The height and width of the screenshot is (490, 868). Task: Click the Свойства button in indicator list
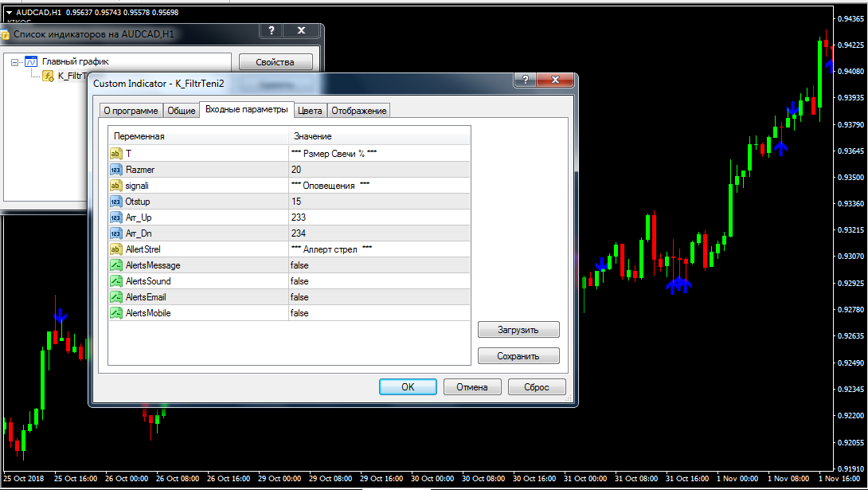(275, 62)
